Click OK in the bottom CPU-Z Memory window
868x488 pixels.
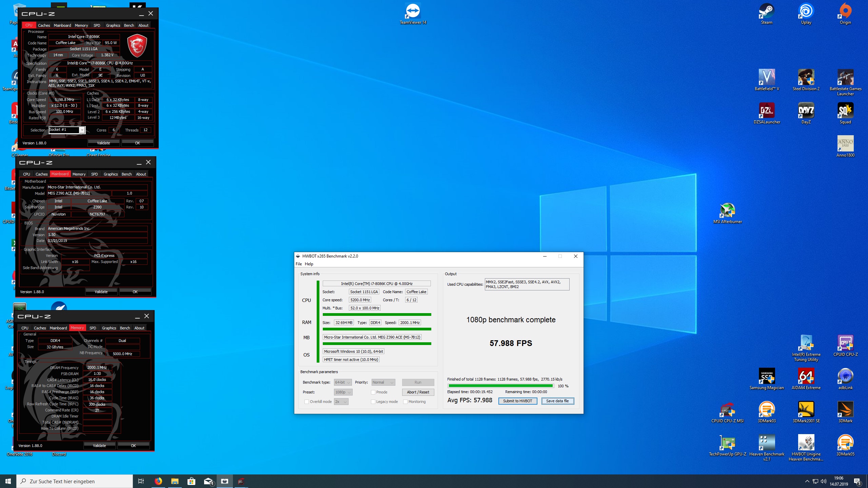pyautogui.click(x=133, y=446)
